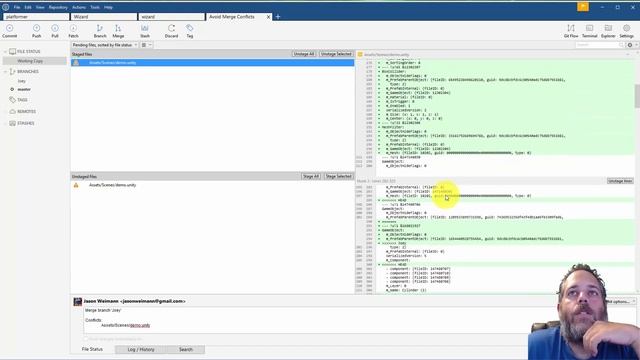
Task: Click the diff panel vertical scrollbar
Action: [x=637, y=96]
